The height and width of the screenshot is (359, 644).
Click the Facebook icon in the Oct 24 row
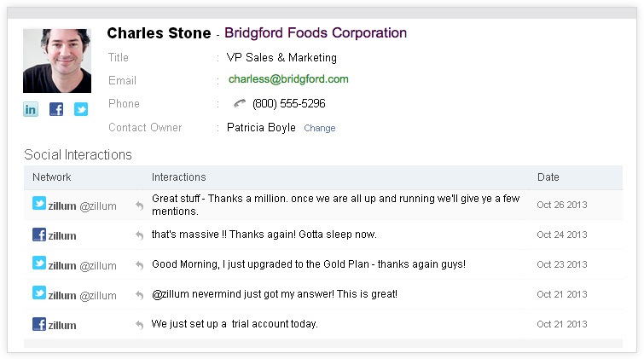(x=39, y=235)
